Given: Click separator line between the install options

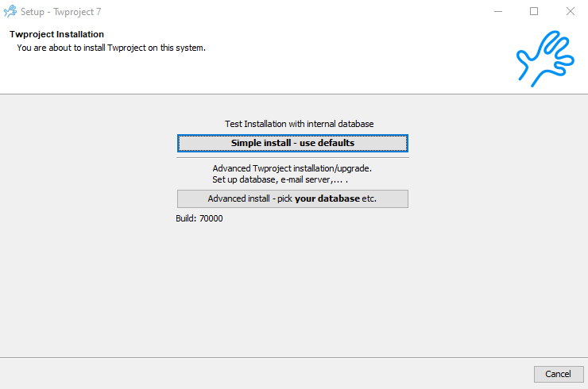Looking at the screenshot, I should click(292, 157).
